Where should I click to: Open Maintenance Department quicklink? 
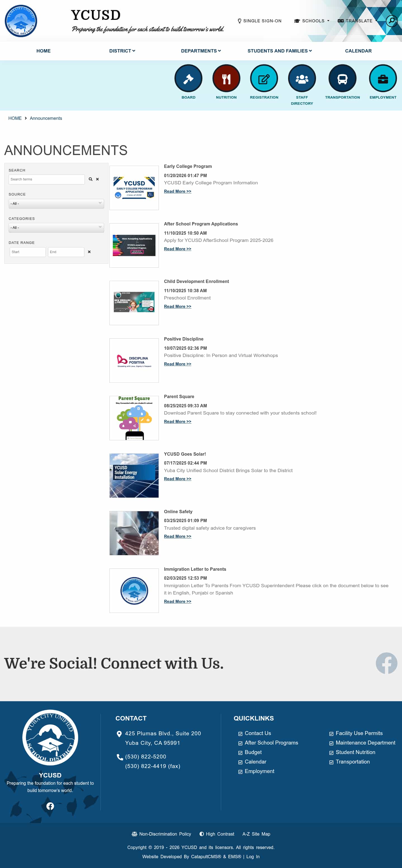pyautogui.click(x=365, y=743)
